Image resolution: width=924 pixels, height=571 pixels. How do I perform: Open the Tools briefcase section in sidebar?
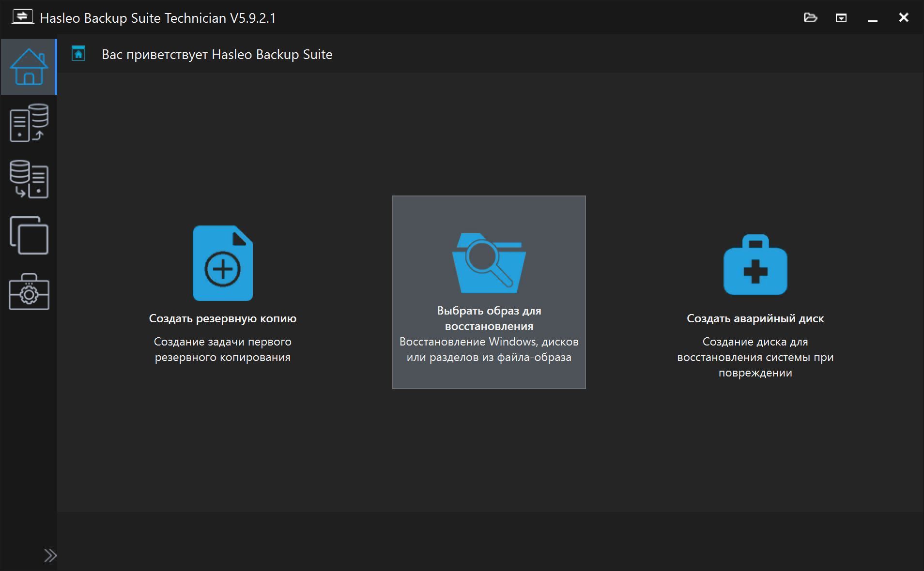[x=29, y=291]
